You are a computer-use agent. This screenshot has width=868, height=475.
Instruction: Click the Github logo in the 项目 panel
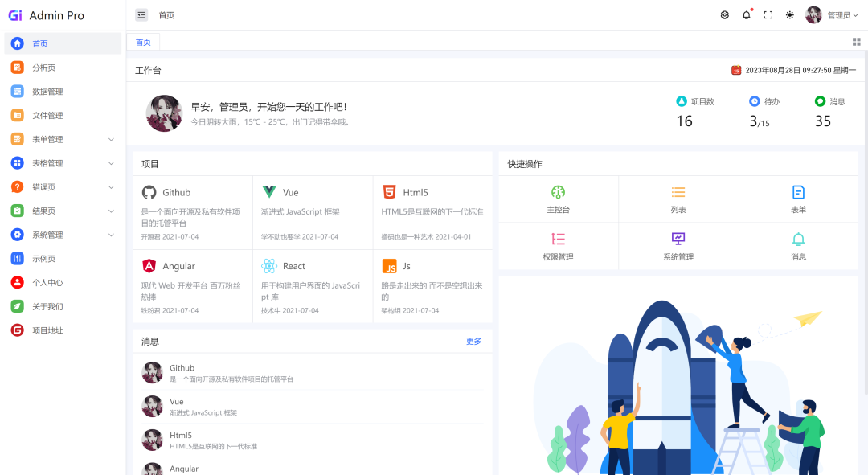pos(147,192)
